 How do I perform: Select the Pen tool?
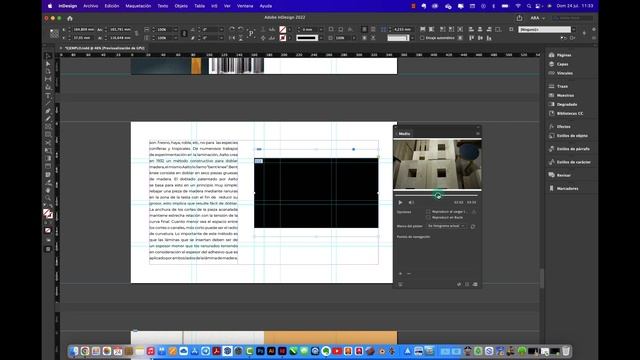pos(48,111)
